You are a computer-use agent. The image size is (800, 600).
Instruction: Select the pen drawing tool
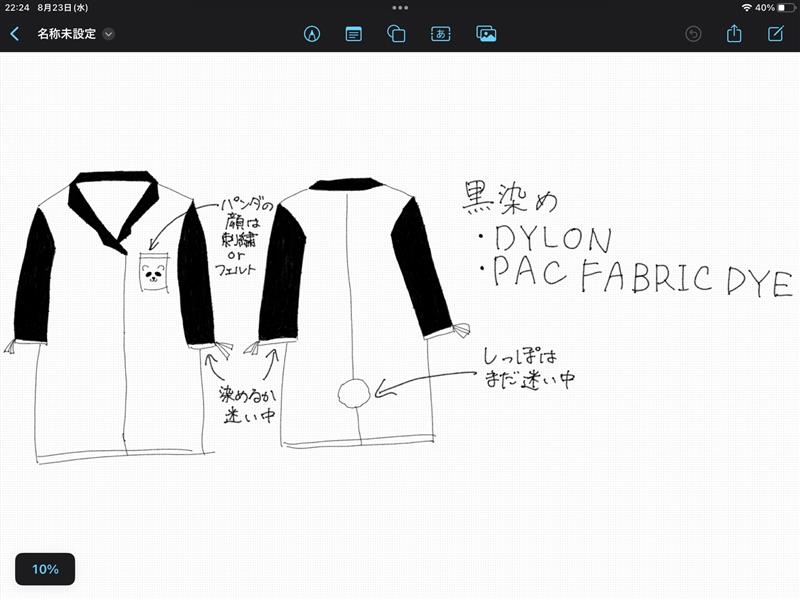point(312,34)
